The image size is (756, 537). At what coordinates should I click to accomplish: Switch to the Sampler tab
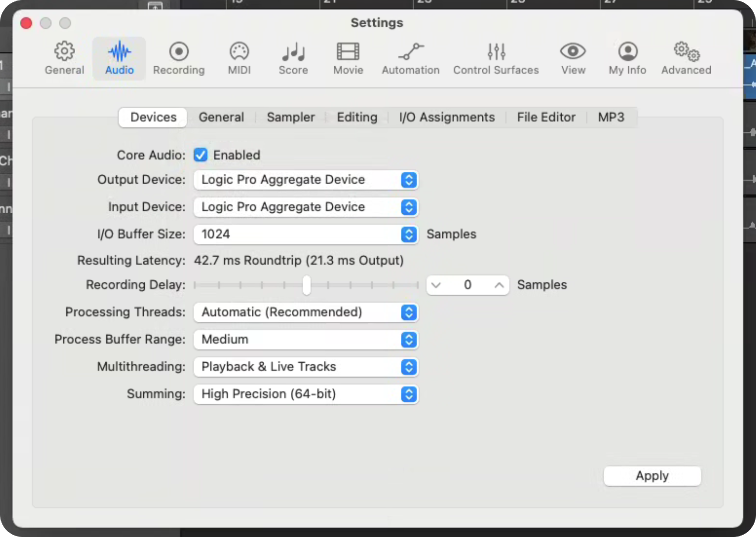point(291,117)
